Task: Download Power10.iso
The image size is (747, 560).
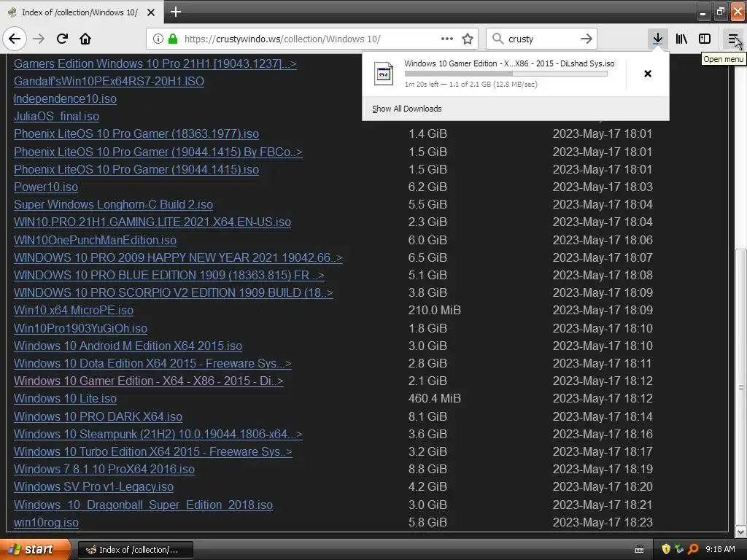Action: click(46, 187)
